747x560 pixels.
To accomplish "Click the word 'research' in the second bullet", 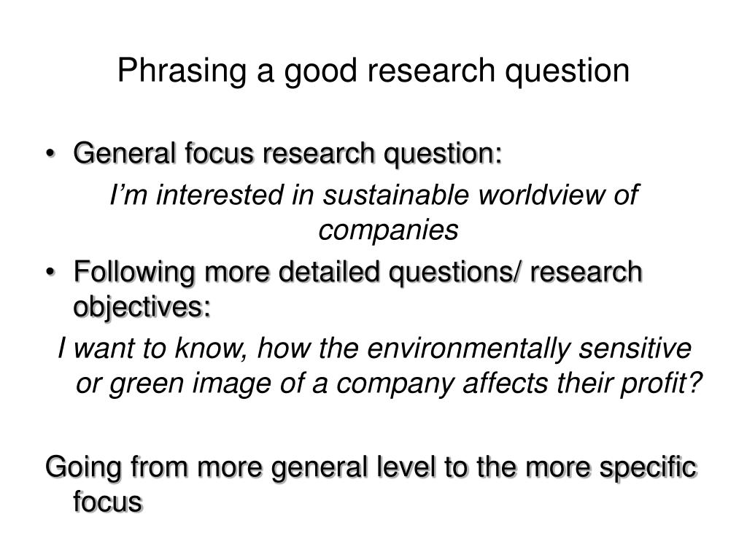I will (x=587, y=273).
